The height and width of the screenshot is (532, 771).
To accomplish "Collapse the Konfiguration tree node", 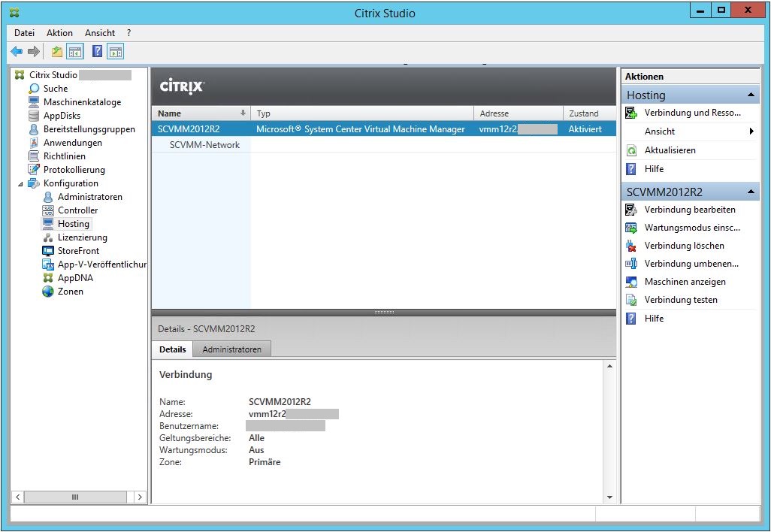I will point(21,183).
